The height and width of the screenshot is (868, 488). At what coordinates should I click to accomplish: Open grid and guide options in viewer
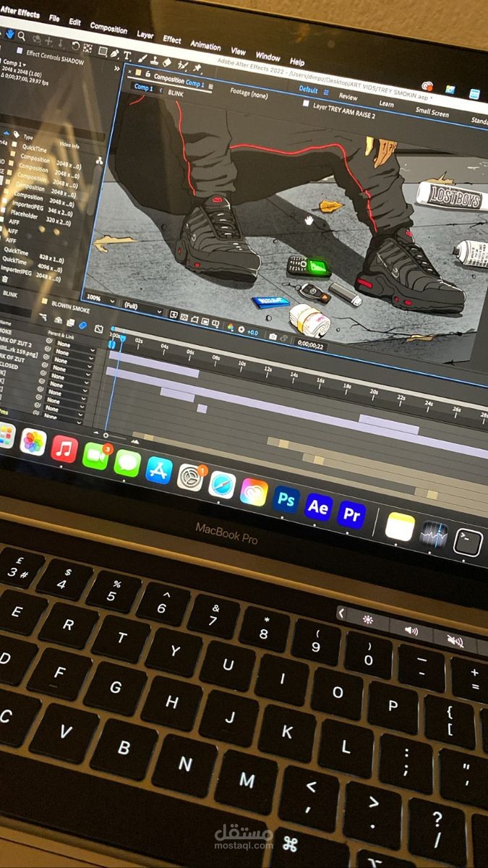215,323
